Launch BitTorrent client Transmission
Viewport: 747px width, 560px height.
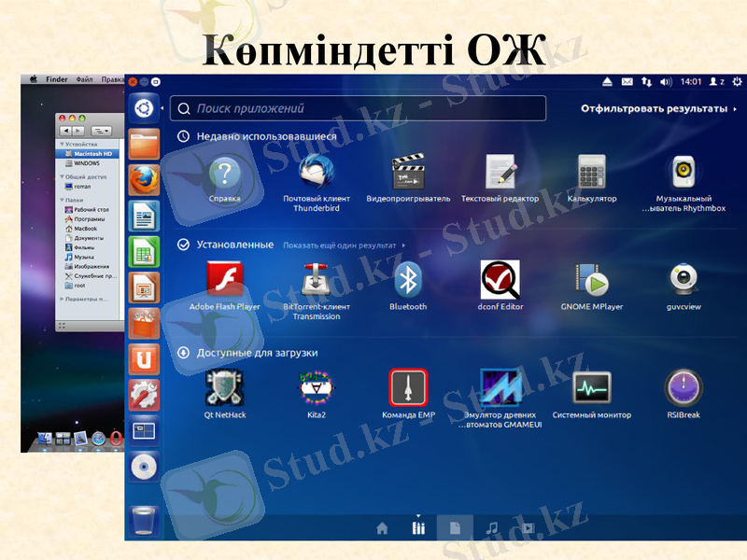[x=316, y=280]
